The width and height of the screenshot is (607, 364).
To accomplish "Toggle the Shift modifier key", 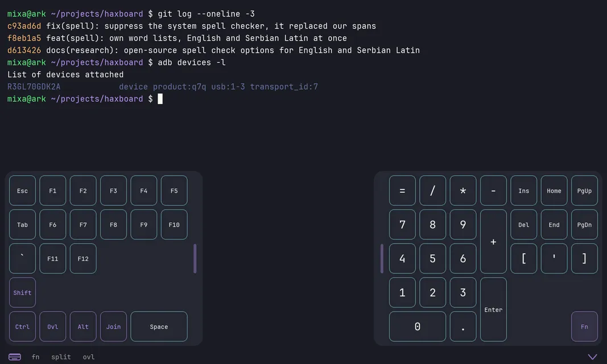I will 22,292.
